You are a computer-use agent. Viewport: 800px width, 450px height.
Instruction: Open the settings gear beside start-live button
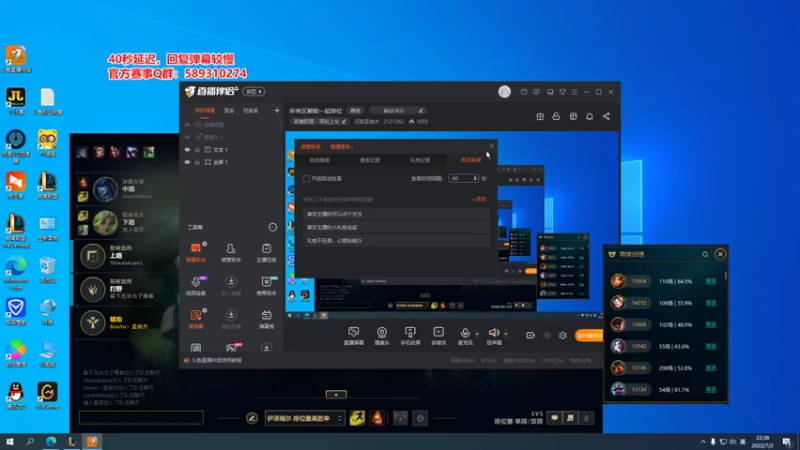coord(563,336)
